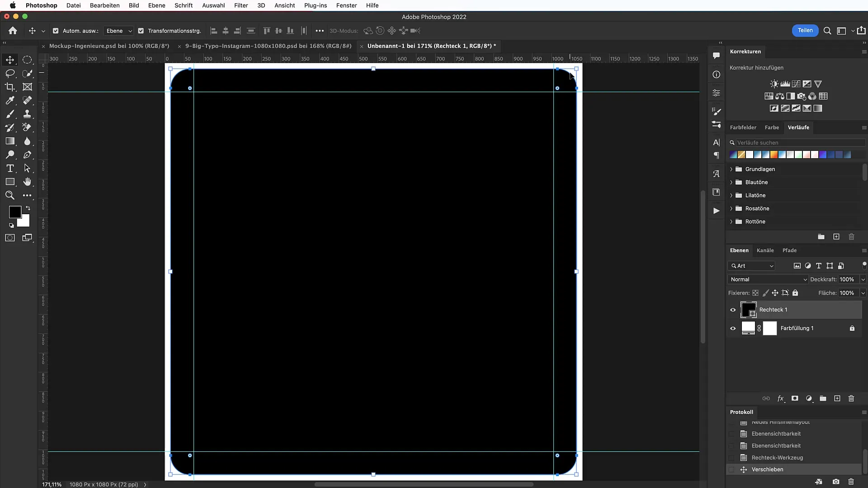Add brightness/contrast adjustment icon
868x488 pixels.
tap(774, 84)
